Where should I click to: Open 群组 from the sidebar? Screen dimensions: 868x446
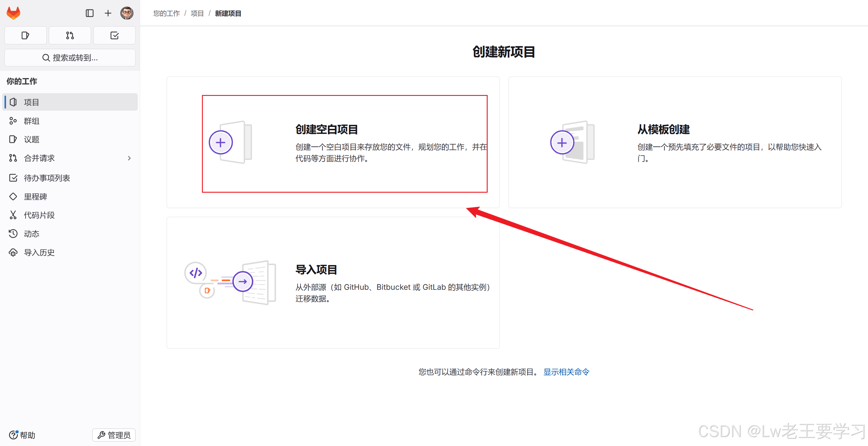pos(32,121)
